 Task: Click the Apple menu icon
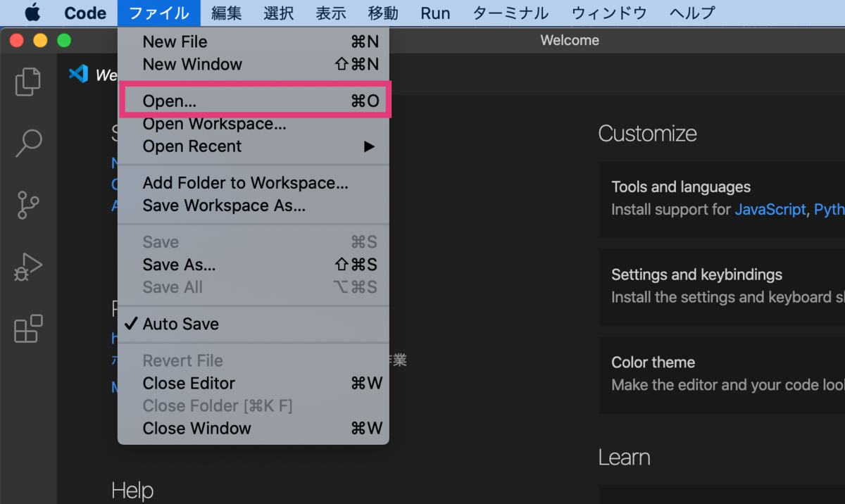(x=33, y=13)
